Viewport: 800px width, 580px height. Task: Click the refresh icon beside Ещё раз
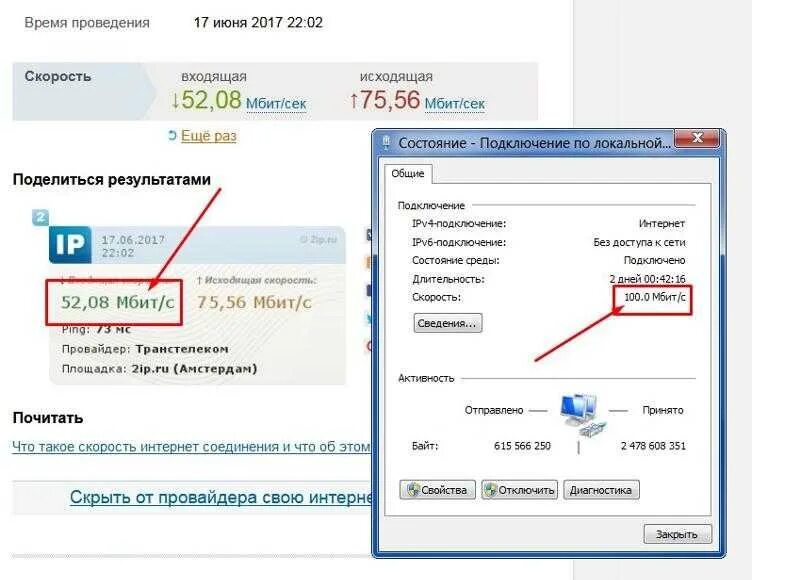(172, 135)
